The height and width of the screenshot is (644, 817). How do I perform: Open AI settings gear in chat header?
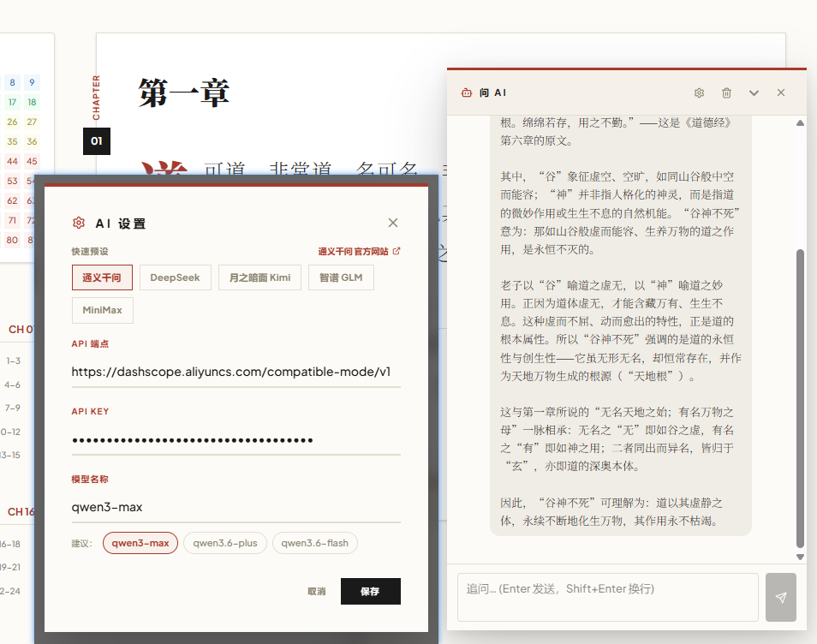(x=699, y=92)
